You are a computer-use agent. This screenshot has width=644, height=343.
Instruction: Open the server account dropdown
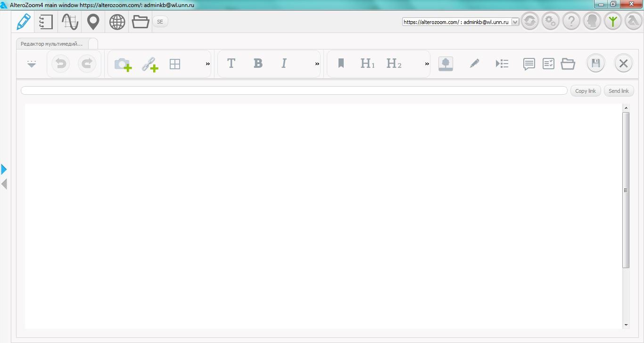(515, 22)
